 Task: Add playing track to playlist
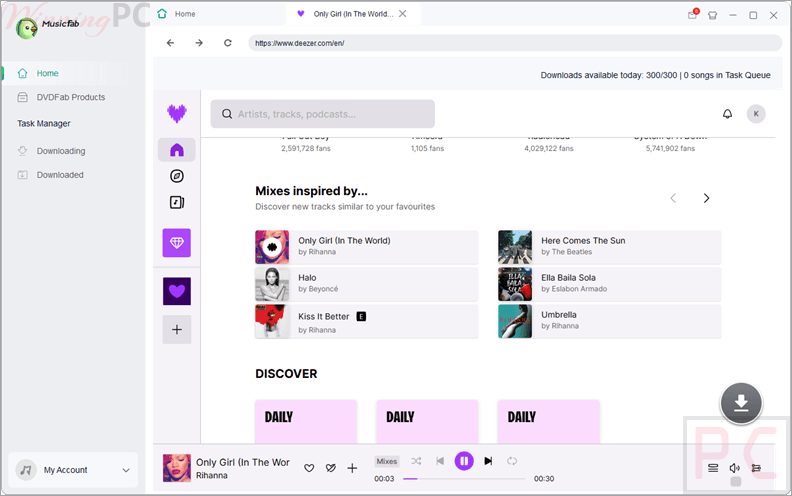(x=352, y=468)
